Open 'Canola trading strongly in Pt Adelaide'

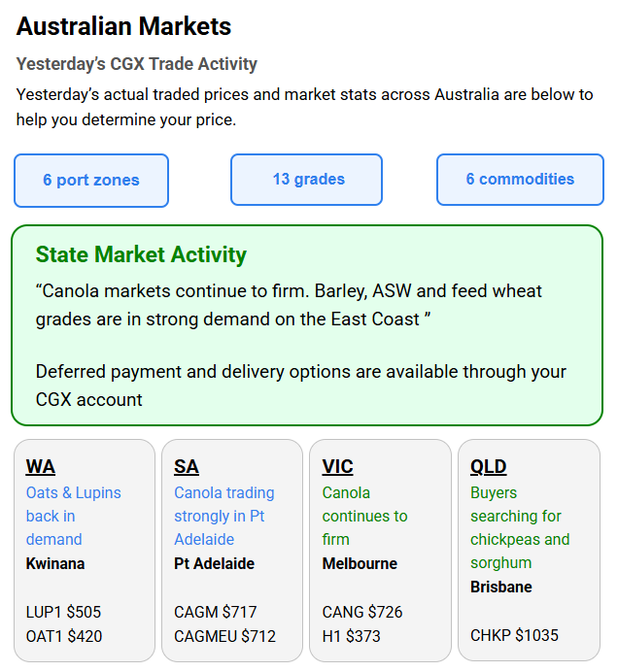[223, 516]
